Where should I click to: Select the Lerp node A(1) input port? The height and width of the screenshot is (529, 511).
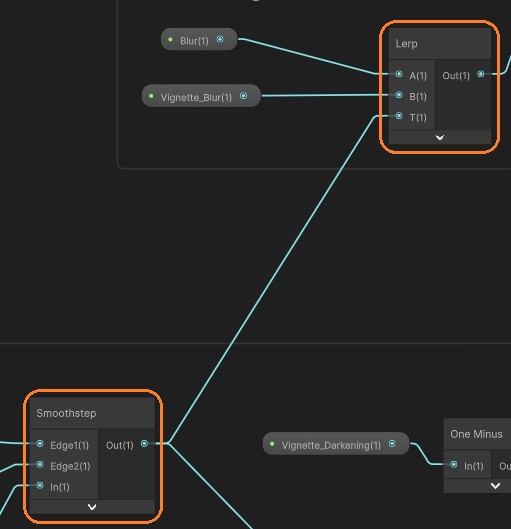coord(399,74)
